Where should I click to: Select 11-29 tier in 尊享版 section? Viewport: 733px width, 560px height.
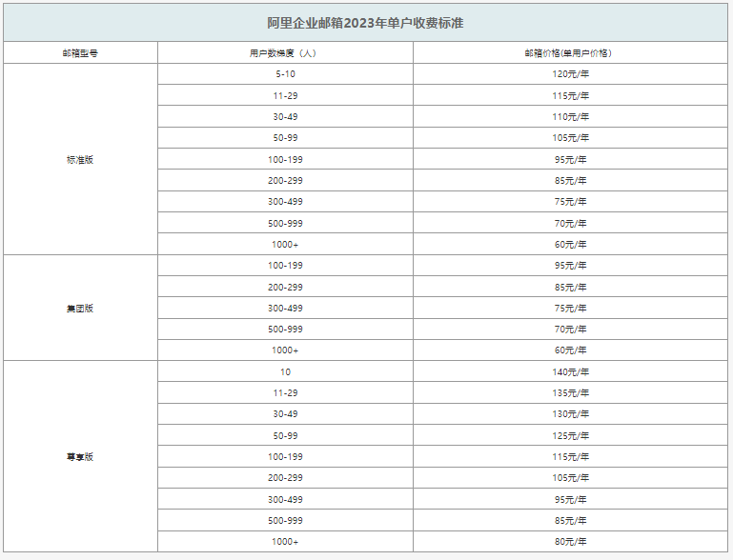coord(285,393)
